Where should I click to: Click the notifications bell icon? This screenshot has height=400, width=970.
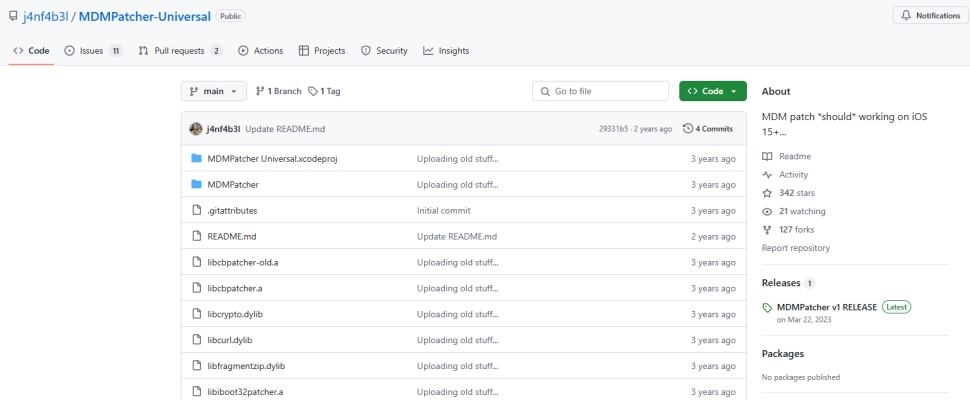[x=905, y=16]
